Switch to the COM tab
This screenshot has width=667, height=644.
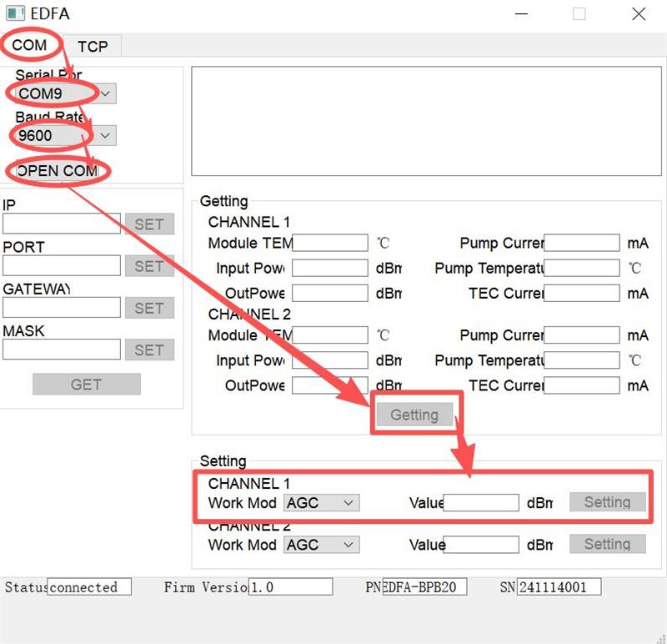click(x=30, y=45)
